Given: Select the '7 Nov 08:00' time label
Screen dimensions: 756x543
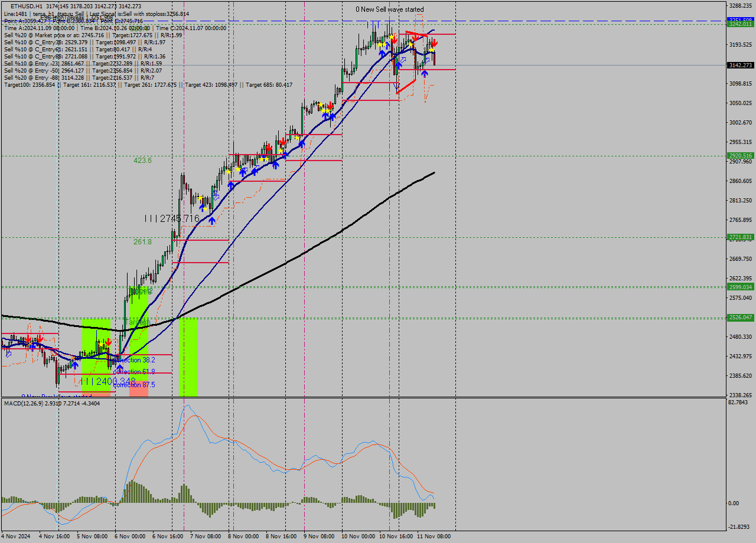Looking at the screenshot, I should 206,537.
